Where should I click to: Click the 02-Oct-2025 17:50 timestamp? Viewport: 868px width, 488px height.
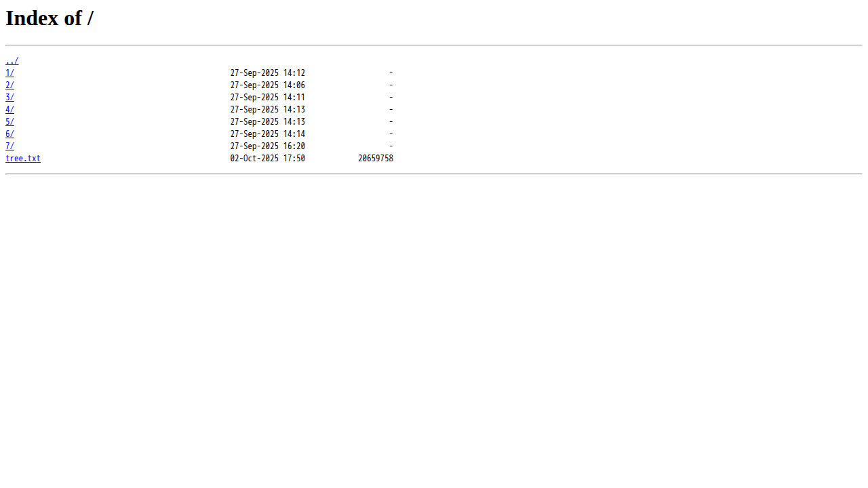[x=267, y=159]
